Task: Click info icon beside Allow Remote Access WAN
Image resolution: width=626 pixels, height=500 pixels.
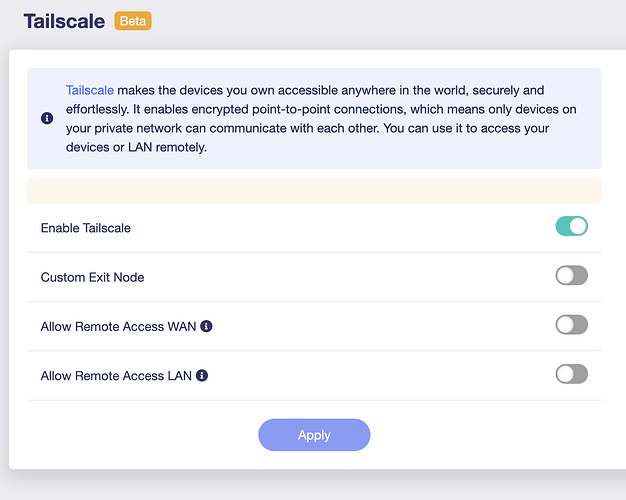Action: coord(206,326)
